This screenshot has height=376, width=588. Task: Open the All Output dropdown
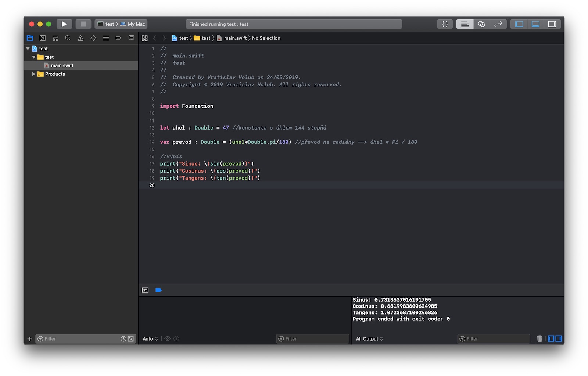[369, 339]
